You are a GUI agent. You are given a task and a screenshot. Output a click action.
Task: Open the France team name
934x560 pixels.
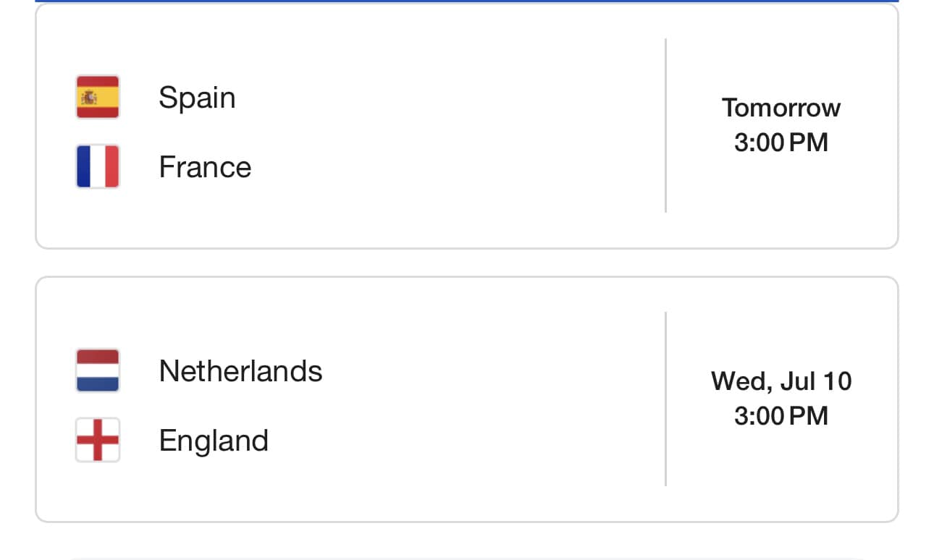(205, 167)
